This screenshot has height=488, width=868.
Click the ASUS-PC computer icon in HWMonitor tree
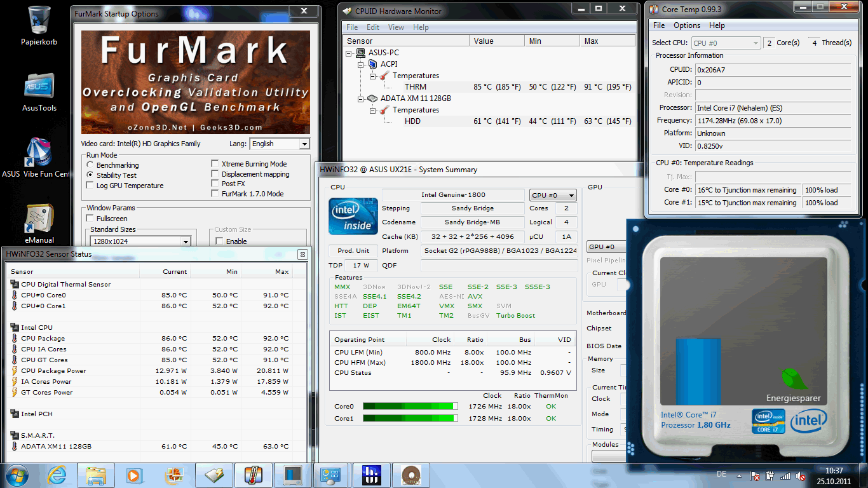tap(362, 53)
